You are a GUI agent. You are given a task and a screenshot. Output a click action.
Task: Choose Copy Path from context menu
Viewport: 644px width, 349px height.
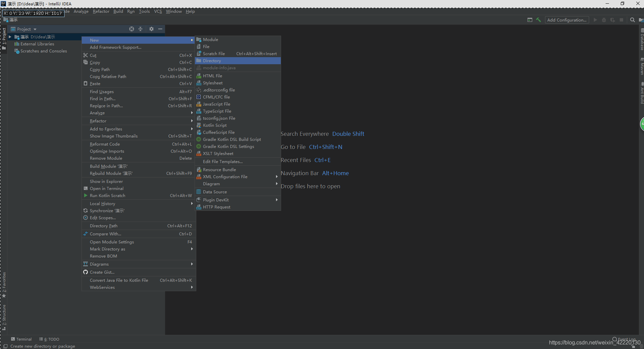139,70
